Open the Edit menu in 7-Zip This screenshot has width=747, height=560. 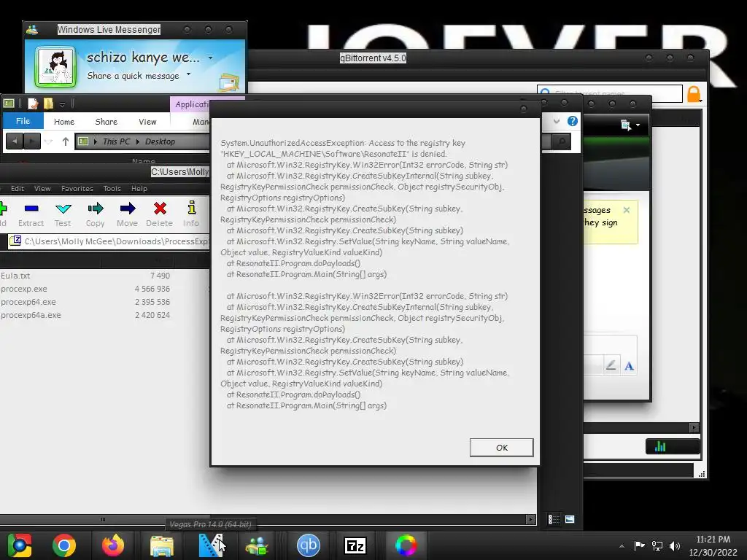click(18, 189)
